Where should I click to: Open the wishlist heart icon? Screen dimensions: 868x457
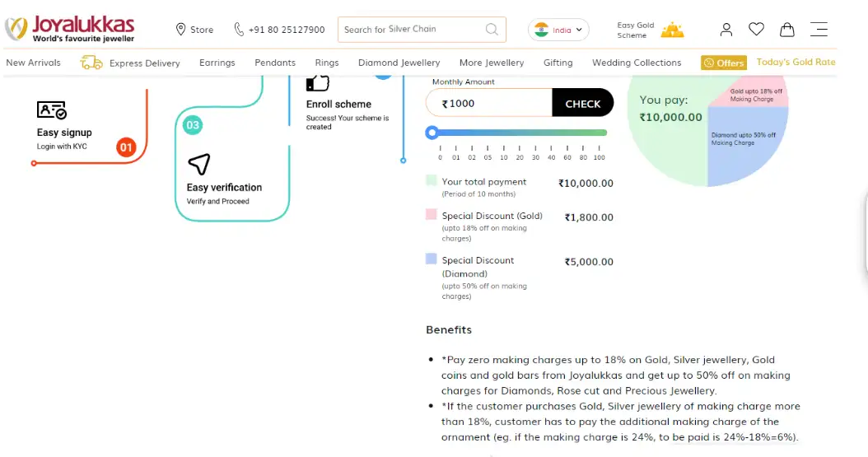(756, 30)
